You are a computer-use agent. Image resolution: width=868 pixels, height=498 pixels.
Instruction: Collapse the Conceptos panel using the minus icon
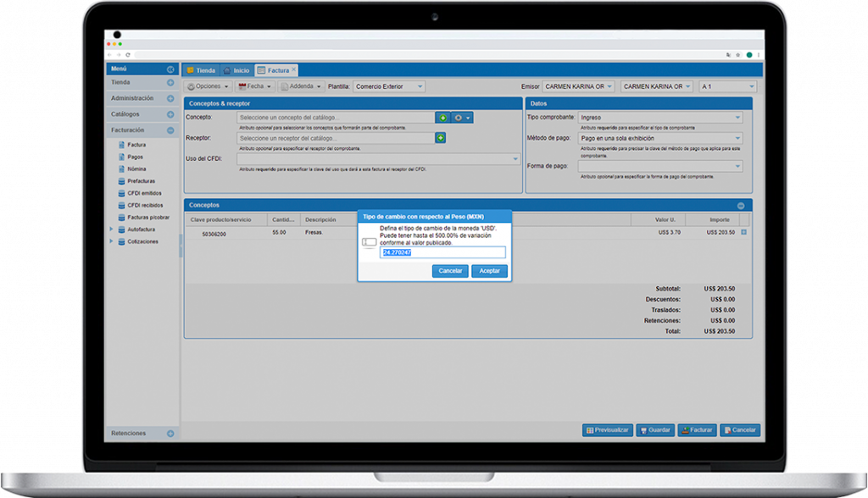click(740, 206)
